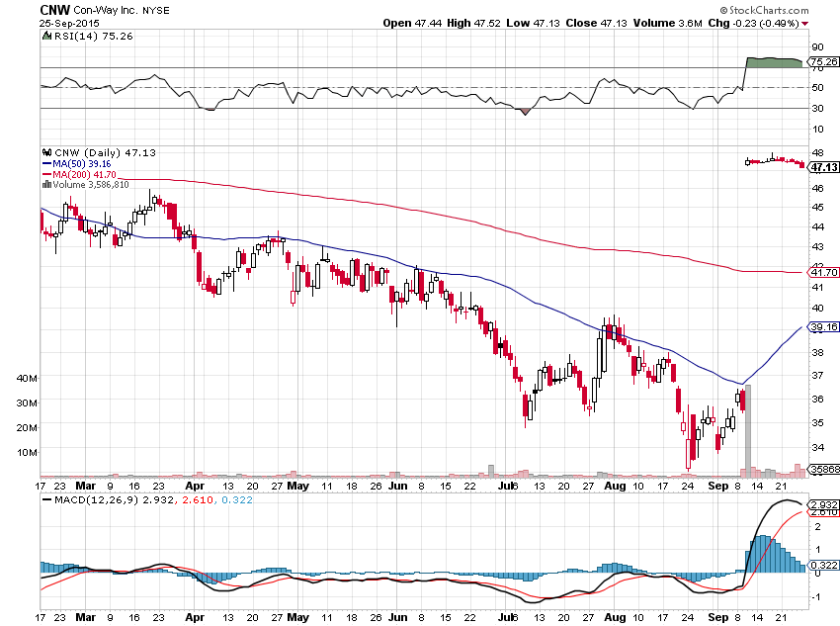The image size is (840, 626).
Task: Click the 39.16 MA(50) value tag
Action: pyautogui.click(x=824, y=327)
